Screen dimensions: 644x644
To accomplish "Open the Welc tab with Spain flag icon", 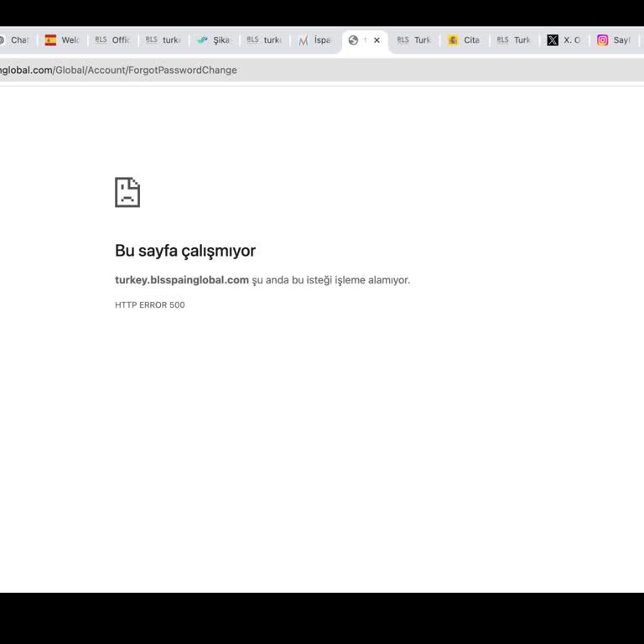I will tap(62, 40).
